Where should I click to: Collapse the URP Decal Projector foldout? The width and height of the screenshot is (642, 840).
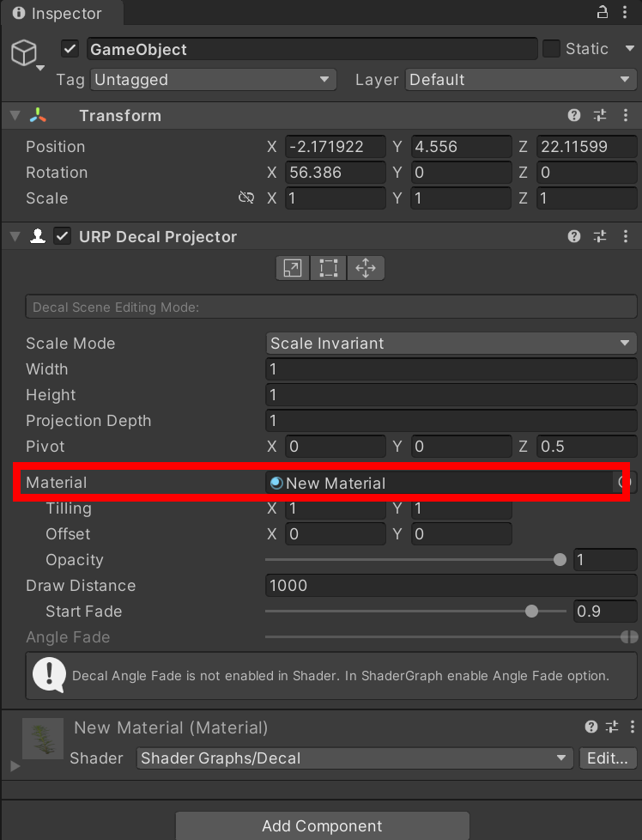15,236
